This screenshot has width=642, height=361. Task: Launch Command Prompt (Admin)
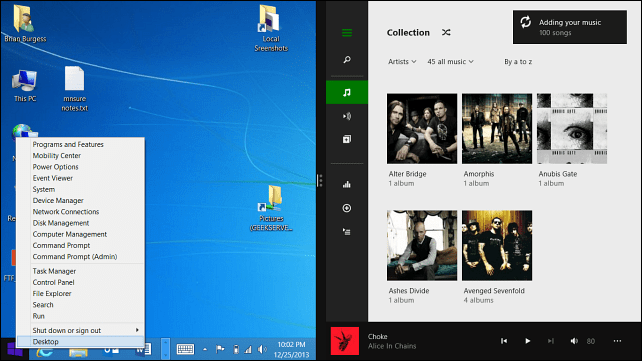[x=80, y=257]
